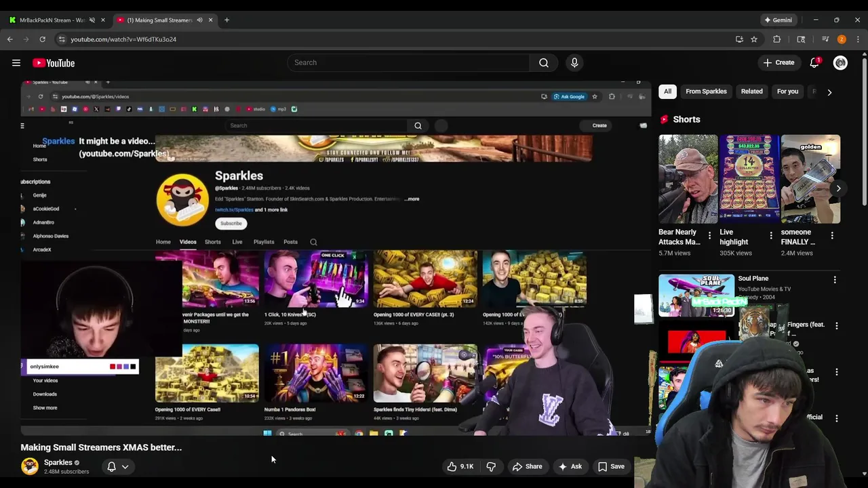Click the "305K views" text
This screenshot has height=488, width=868.
[736, 253]
